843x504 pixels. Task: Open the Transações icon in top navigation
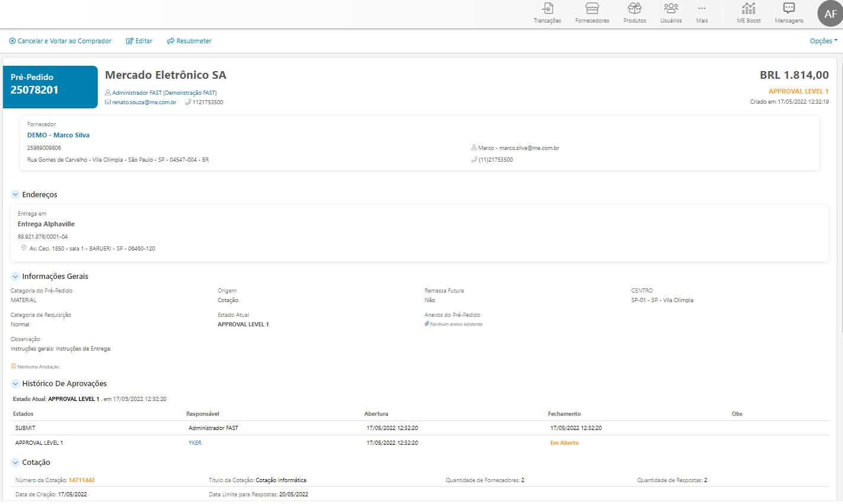coord(547,8)
